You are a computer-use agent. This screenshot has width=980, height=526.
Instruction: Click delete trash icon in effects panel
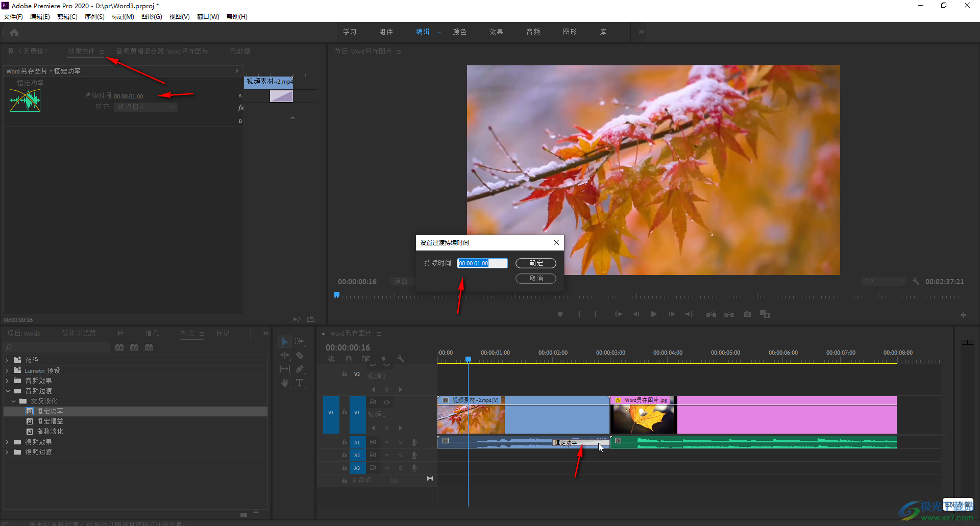coord(256,514)
